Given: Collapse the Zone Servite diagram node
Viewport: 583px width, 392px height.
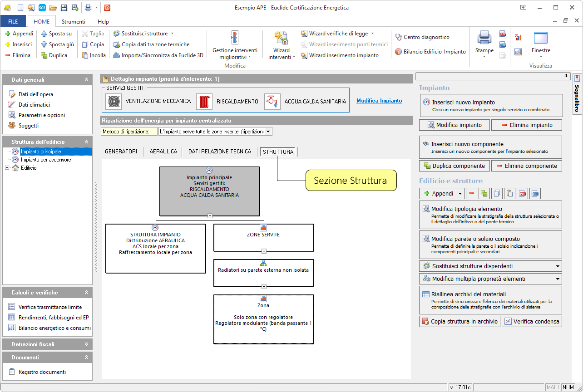Looking at the screenshot, I should [x=264, y=251].
